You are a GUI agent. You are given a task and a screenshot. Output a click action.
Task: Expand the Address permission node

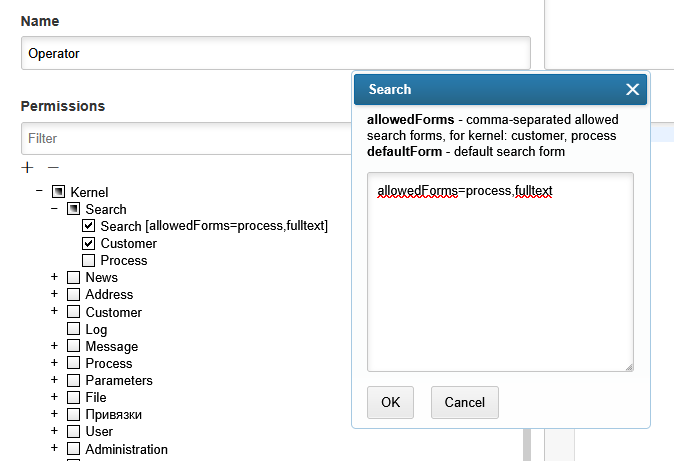click(x=54, y=294)
